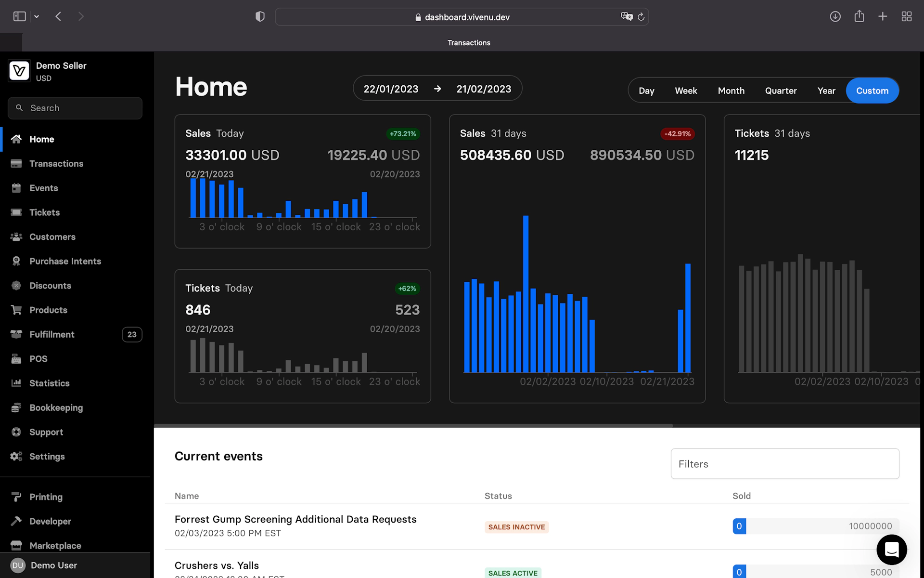This screenshot has height=578, width=924.
Task: Expand the Safari sidebar chevron menu
Action: (37, 17)
